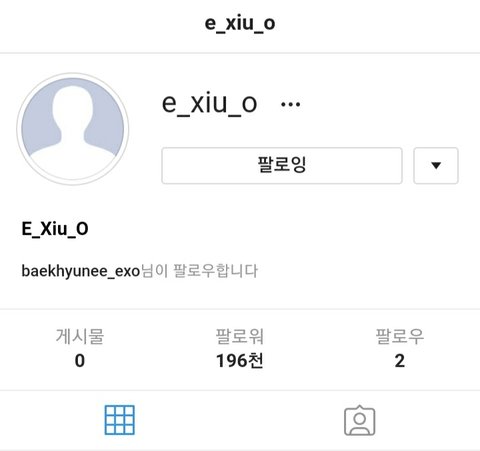Screen dimensions: 480x451
Task: Toggle follow status with the 팔로잉 button
Action: point(282,165)
